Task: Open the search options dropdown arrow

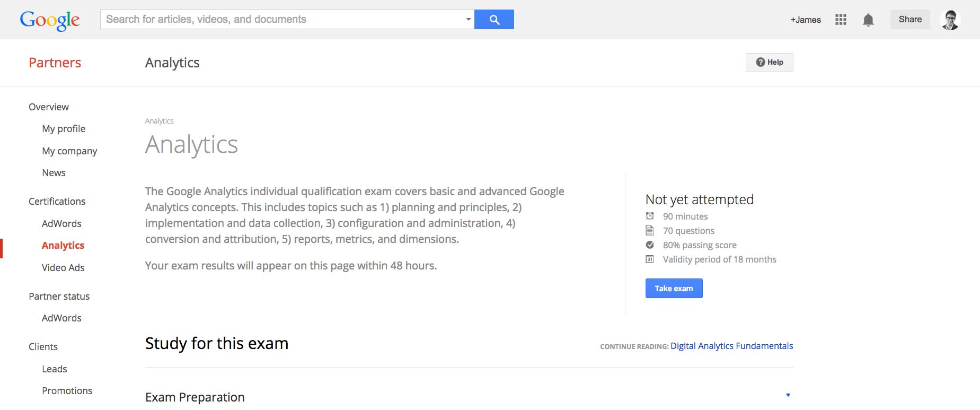Action: pyautogui.click(x=468, y=20)
